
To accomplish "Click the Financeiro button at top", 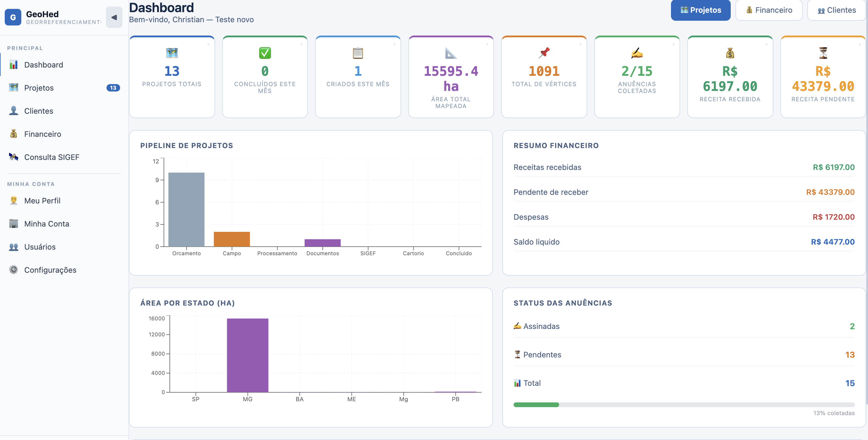I will 769,10.
